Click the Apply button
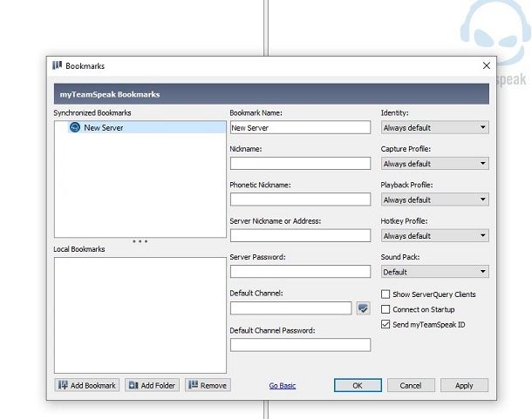This screenshot has height=419, width=532. pos(464,385)
